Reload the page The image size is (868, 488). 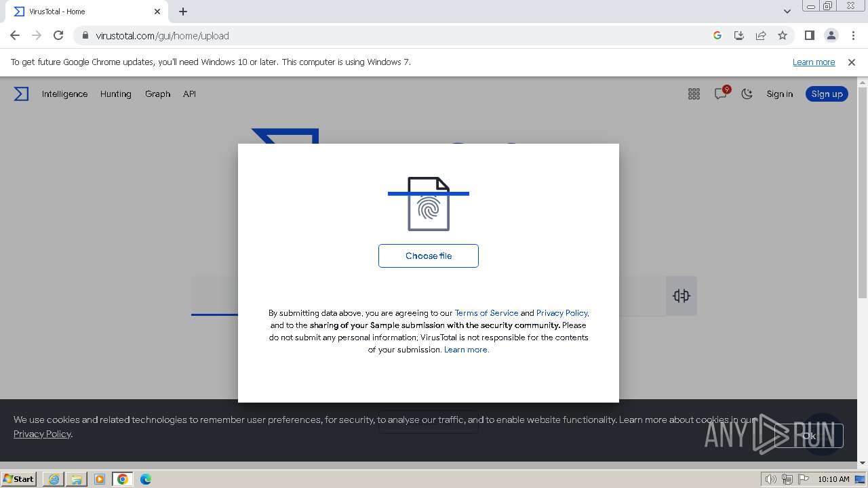tap(58, 35)
